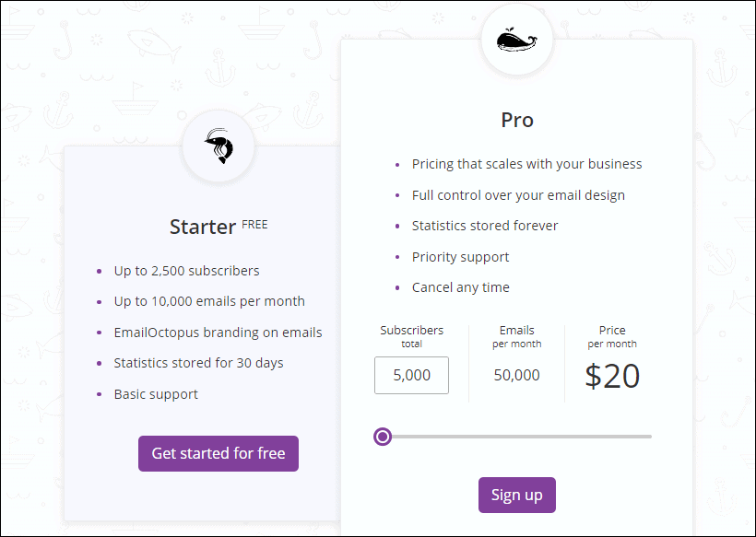Screen dimensions: 756x537
Task: Click 'Up to 2,500 subscribers' text
Action: click(186, 271)
